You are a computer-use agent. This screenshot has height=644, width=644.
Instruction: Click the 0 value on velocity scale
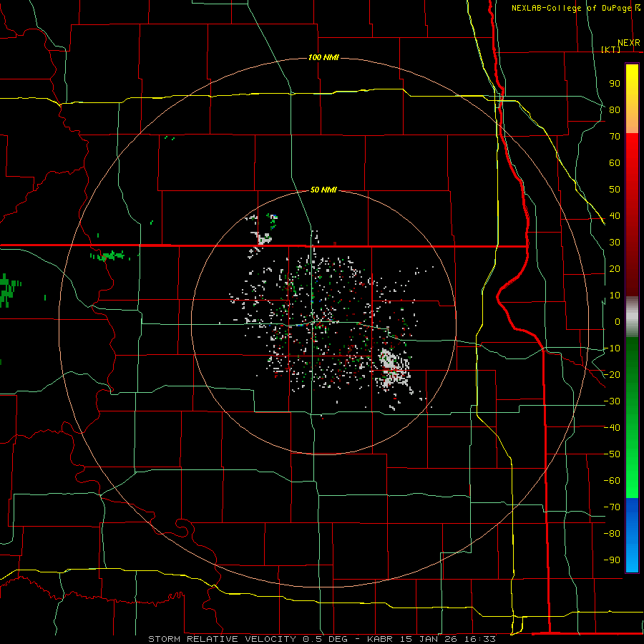[618, 322]
